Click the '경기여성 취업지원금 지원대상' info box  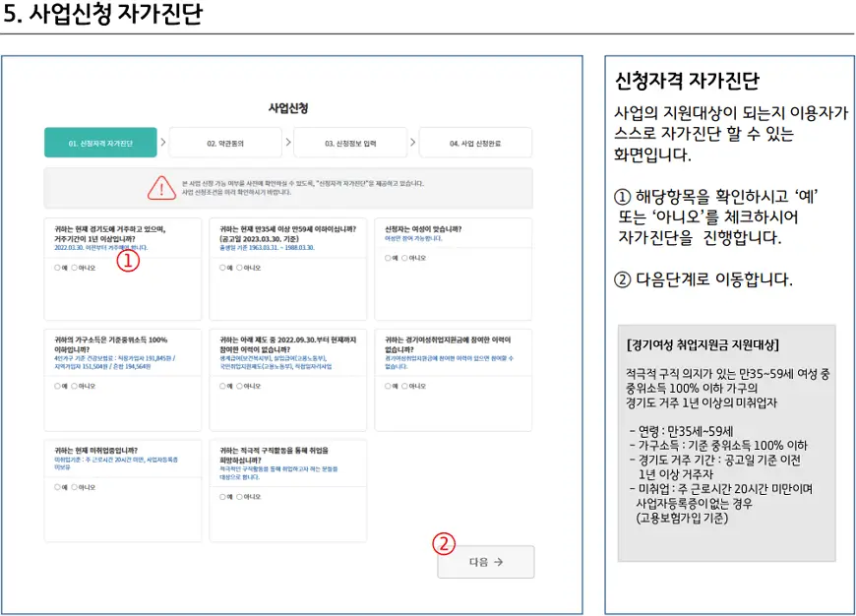point(727,443)
